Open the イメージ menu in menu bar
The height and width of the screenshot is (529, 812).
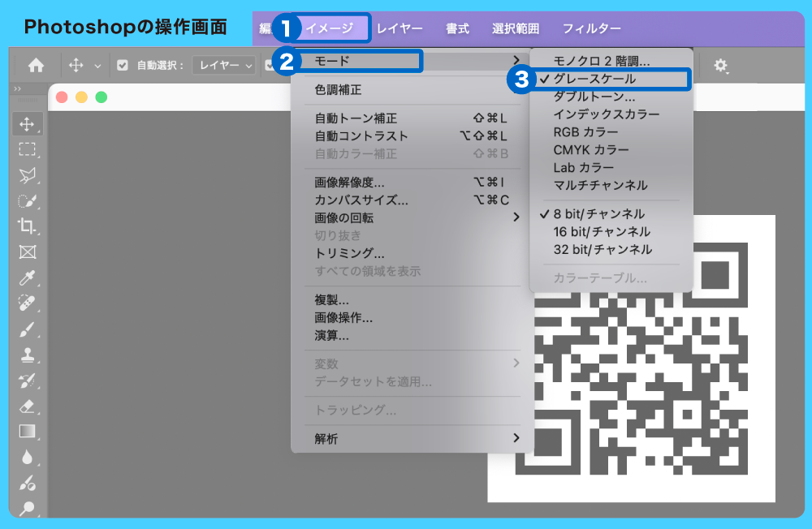click(x=330, y=28)
